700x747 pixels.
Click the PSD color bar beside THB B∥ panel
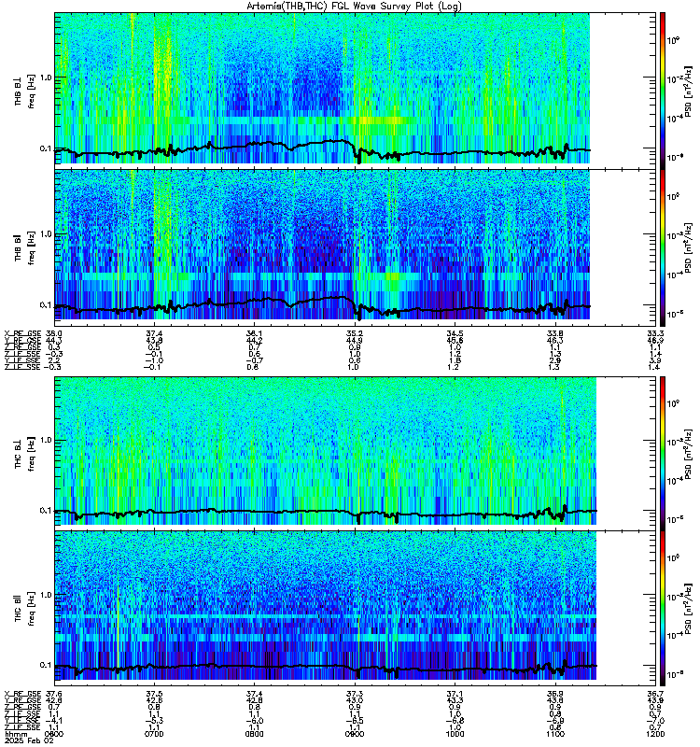point(663,247)
